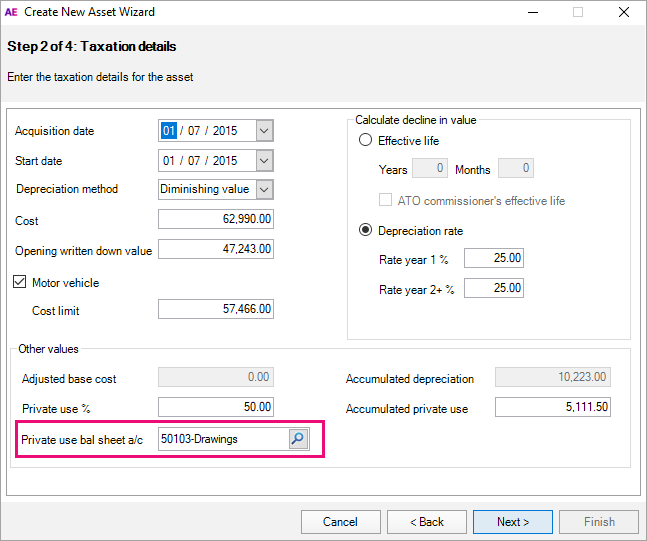Click the Rate year 1 % field

(x=493, y=259)
